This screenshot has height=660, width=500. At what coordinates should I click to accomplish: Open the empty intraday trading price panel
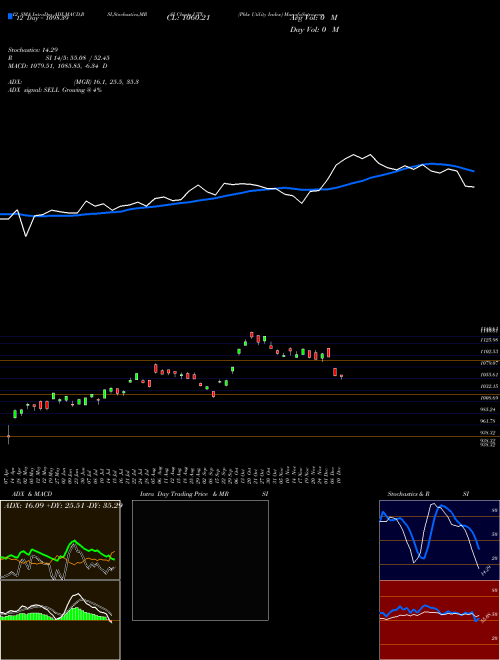[x=200, y=560]
